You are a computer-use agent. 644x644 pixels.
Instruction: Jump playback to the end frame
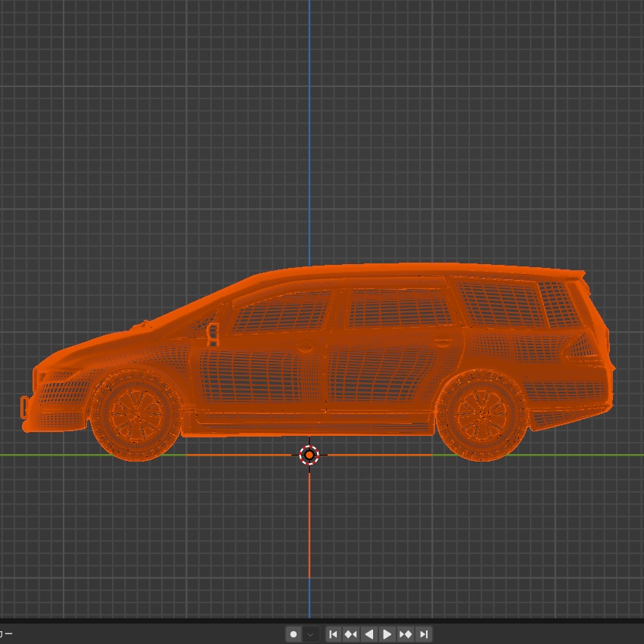[x=425, y=634]
